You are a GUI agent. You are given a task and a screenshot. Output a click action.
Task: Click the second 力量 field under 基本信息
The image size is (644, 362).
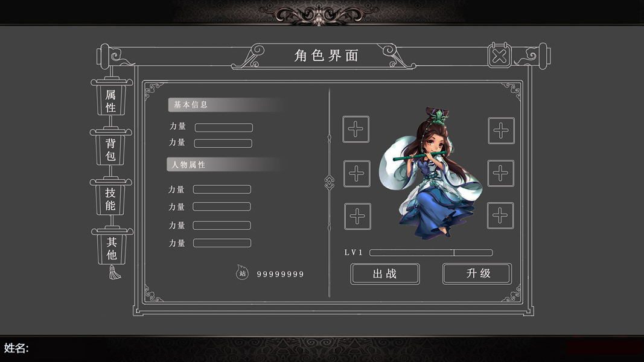[x=223, y=143]
